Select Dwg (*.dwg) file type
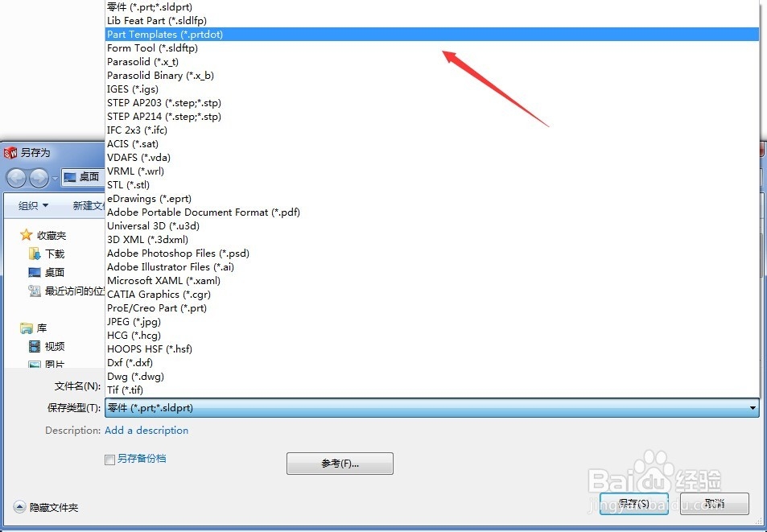Viewport: 767px width, 532px height. click(x=432, y=377)
